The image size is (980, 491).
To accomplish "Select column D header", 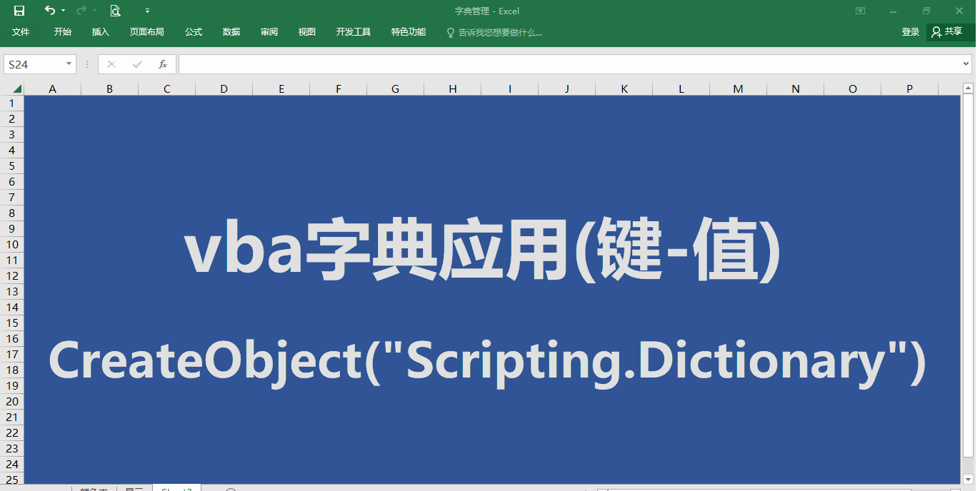I will pos(224,89).
